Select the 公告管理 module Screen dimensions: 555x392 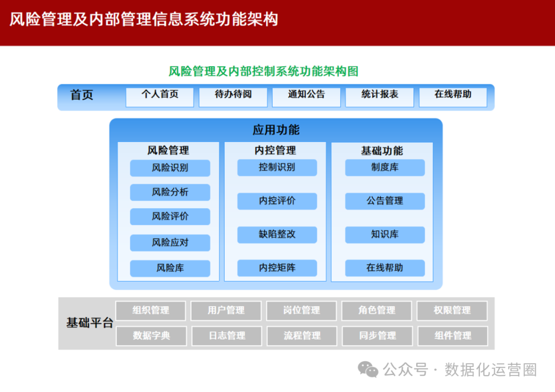(x=385, y=201)
